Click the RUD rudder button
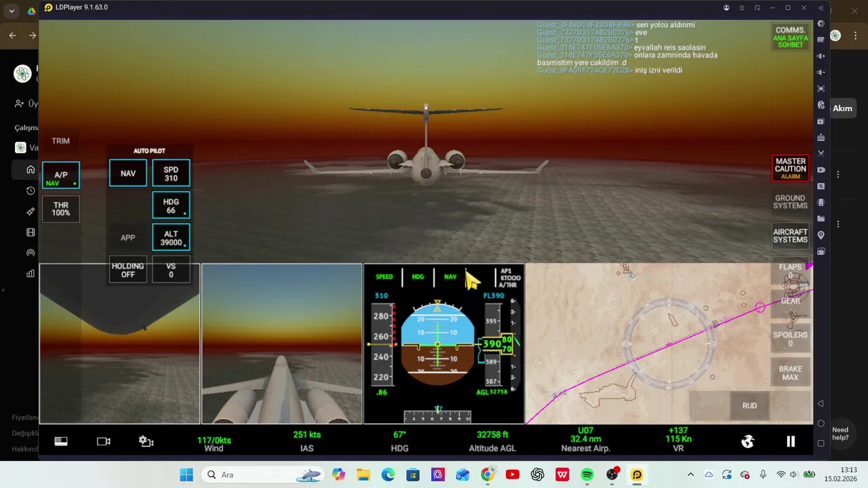This screenshot has width=868, height=488. click(x=749, y=405)
